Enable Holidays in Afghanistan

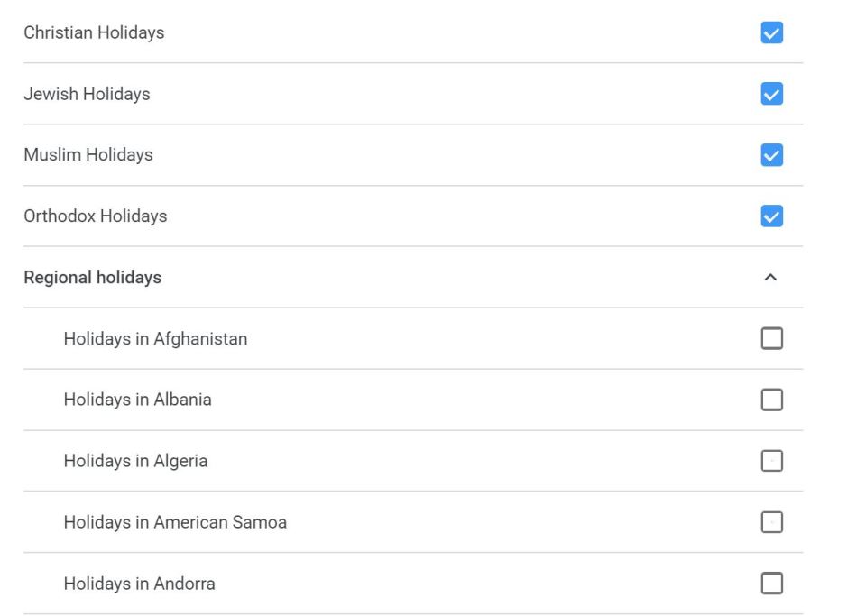point(771,338)
